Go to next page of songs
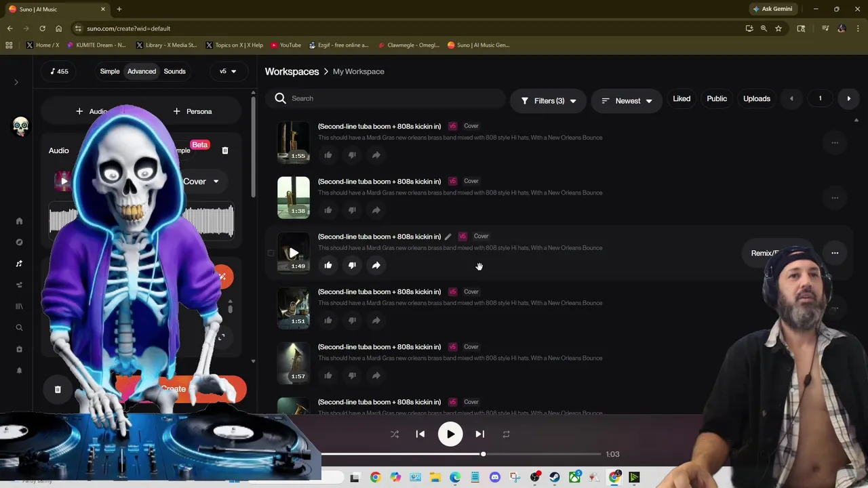The image size is (868, 488). [848, 99]
